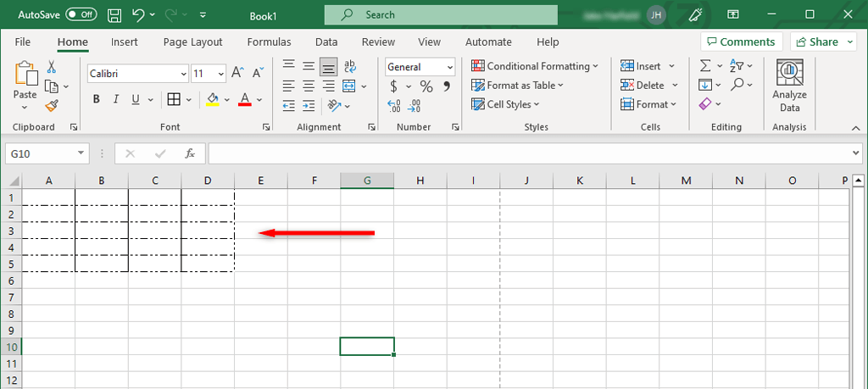Toggle Underline formatting

point(135,99)
